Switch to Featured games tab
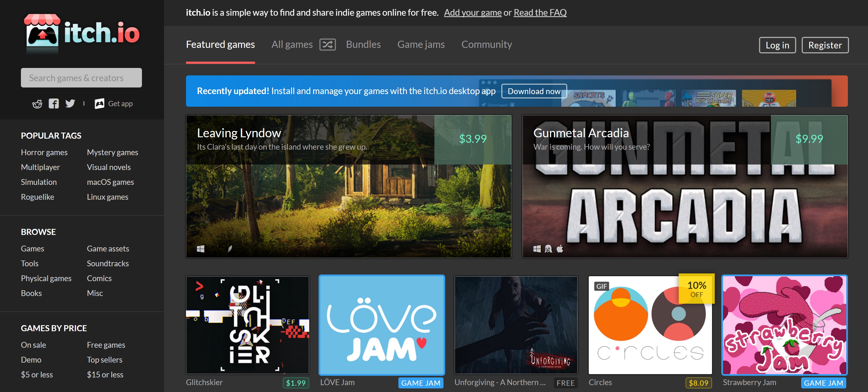The image size is (868, 392). pos(220,45)
